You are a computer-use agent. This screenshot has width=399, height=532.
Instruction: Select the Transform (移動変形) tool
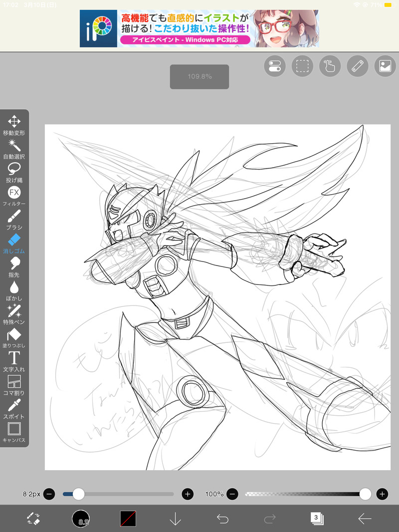[x=14, y=125]
